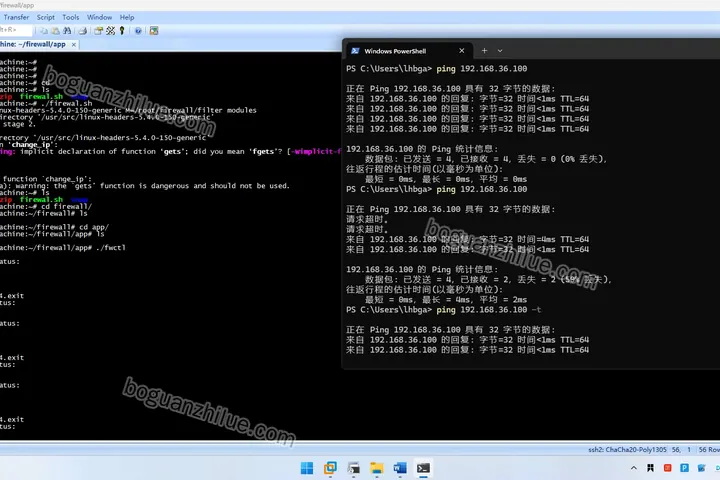Click the Paste icon in SecureCRT toolbar
This screenshot has height=480, width=720.
click(56, 31)
